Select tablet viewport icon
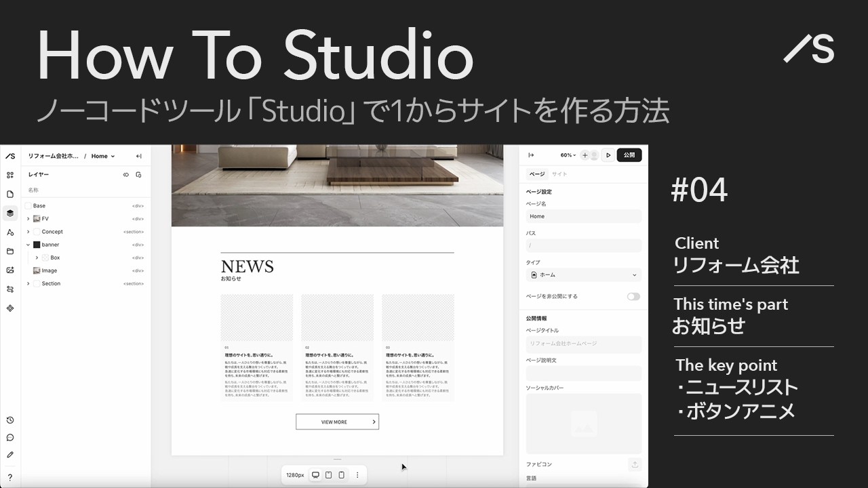868x488 pixels. (x=328, y=475)
